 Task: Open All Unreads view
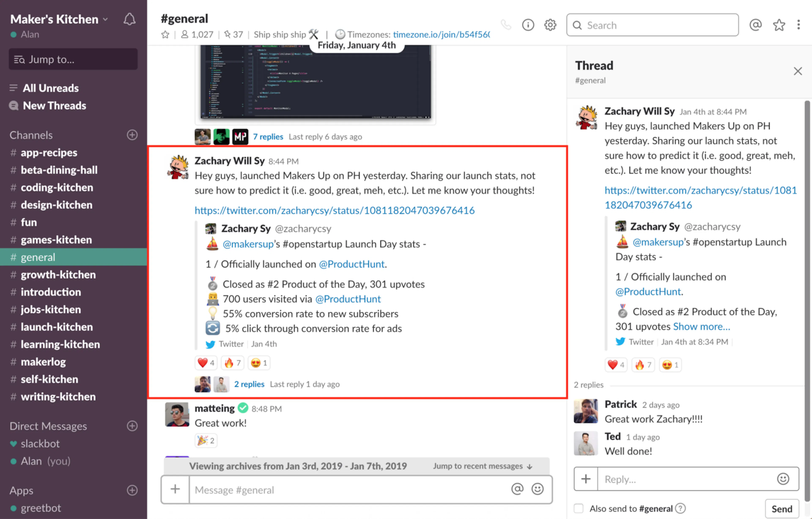(x=51, y=88)
